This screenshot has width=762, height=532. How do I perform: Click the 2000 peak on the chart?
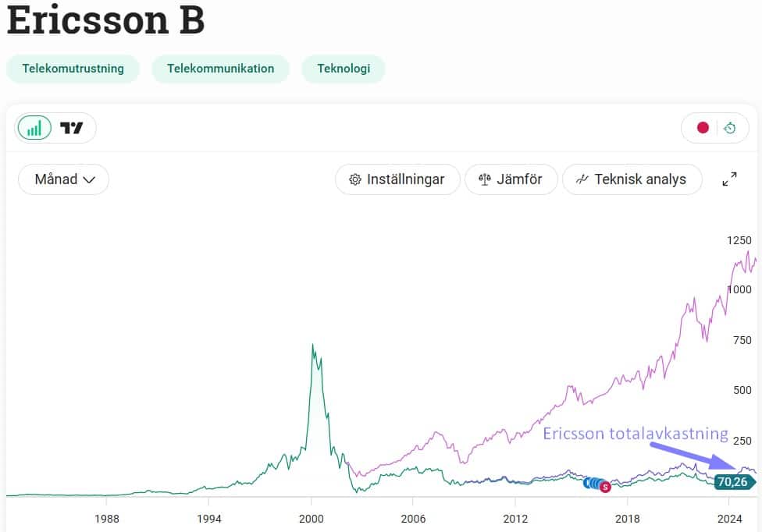[312, 346]
